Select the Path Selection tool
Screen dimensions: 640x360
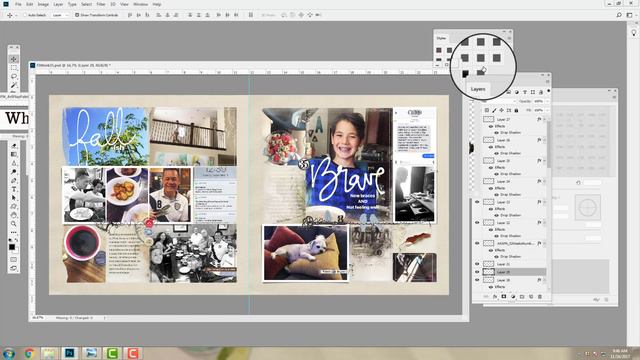13,198
